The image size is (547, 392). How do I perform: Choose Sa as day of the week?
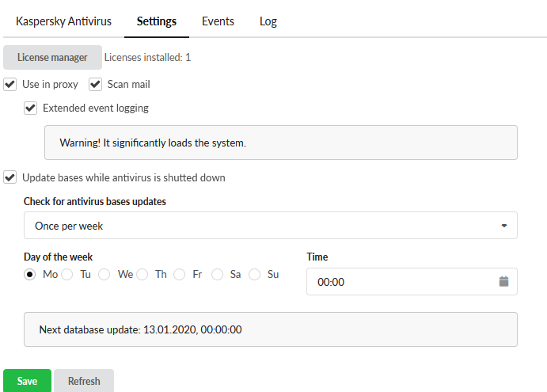tap(217, 274)
